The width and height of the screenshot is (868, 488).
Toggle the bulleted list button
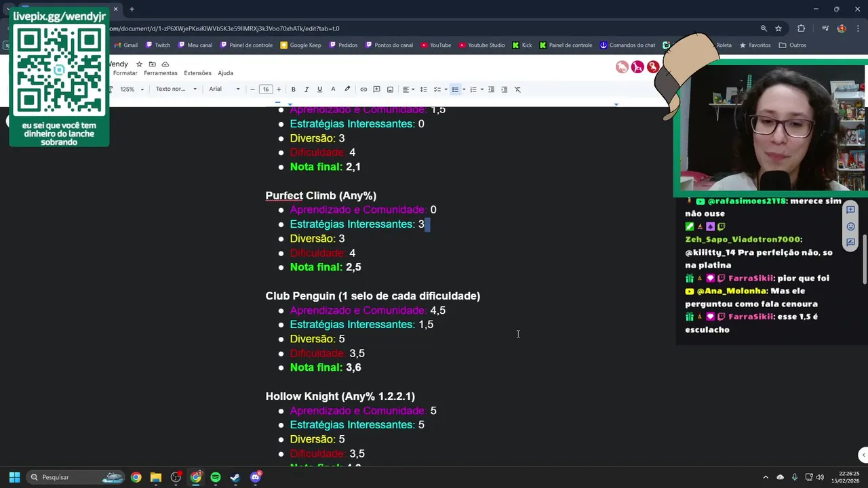coord(455,89)
